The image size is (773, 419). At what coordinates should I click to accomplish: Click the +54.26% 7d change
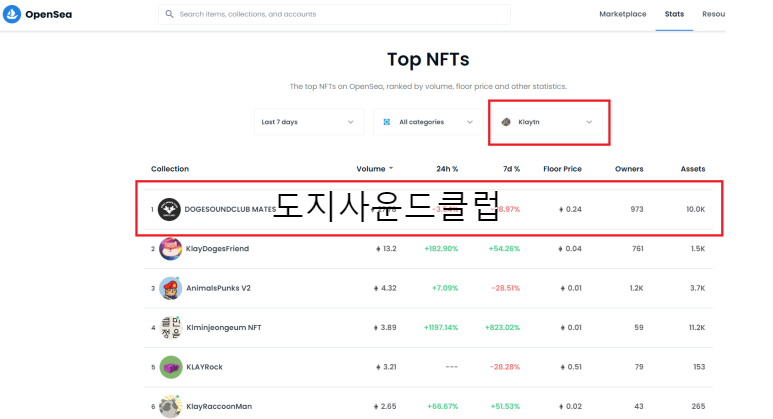pos(504,248)
